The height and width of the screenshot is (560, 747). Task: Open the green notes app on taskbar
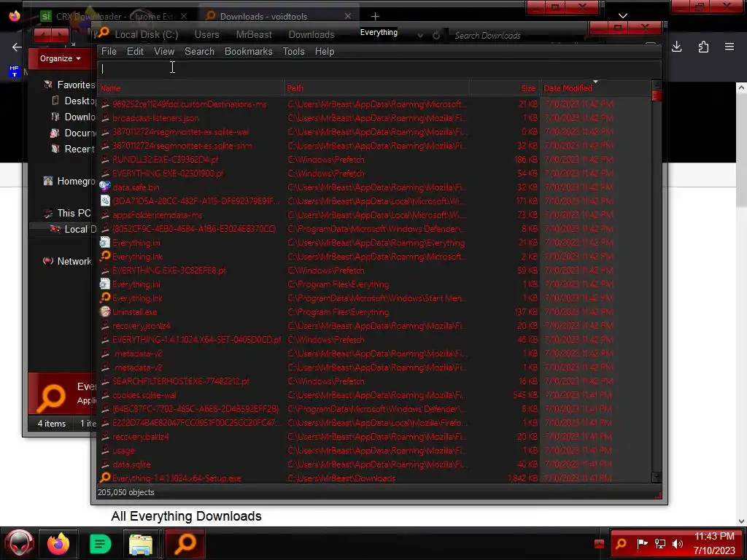click(x=100, y=543)
